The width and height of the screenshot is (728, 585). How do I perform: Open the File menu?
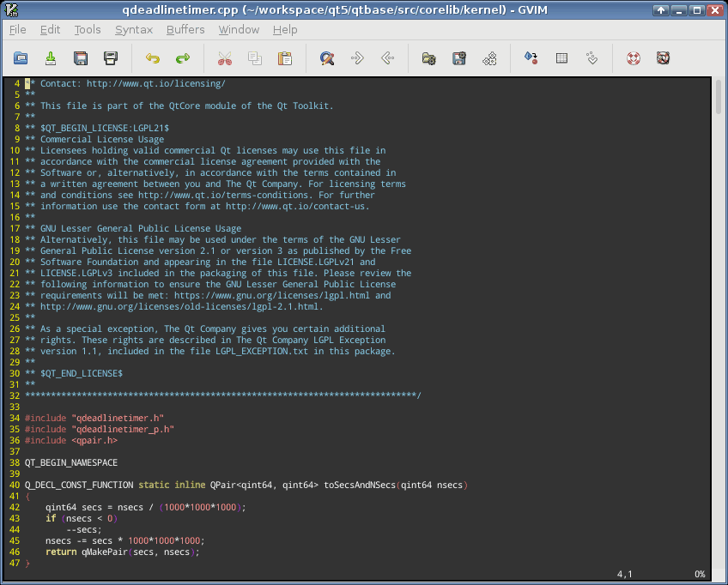(18, 30)
